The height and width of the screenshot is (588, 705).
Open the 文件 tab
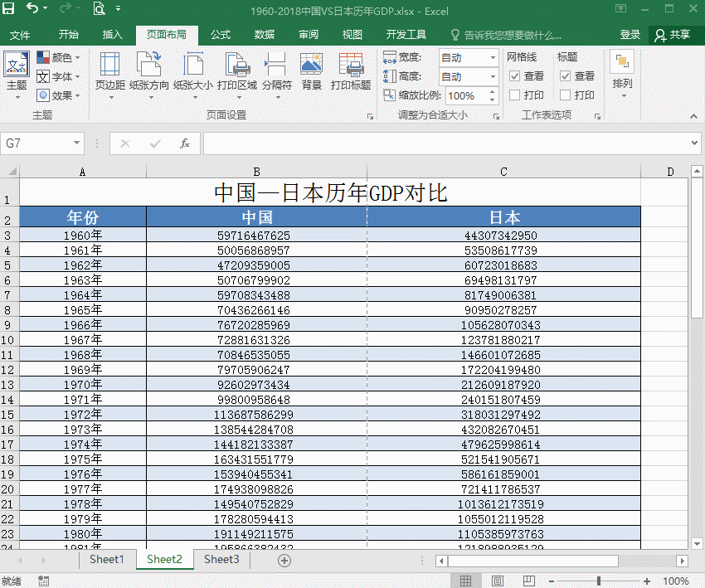coord(20,35)
